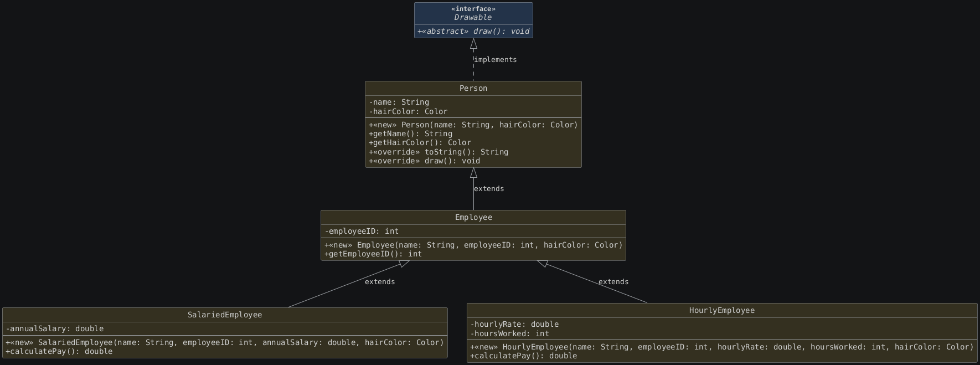Click the implements relationship label
Viewport: 980px width, 365px height.
[x=496, y=60]
